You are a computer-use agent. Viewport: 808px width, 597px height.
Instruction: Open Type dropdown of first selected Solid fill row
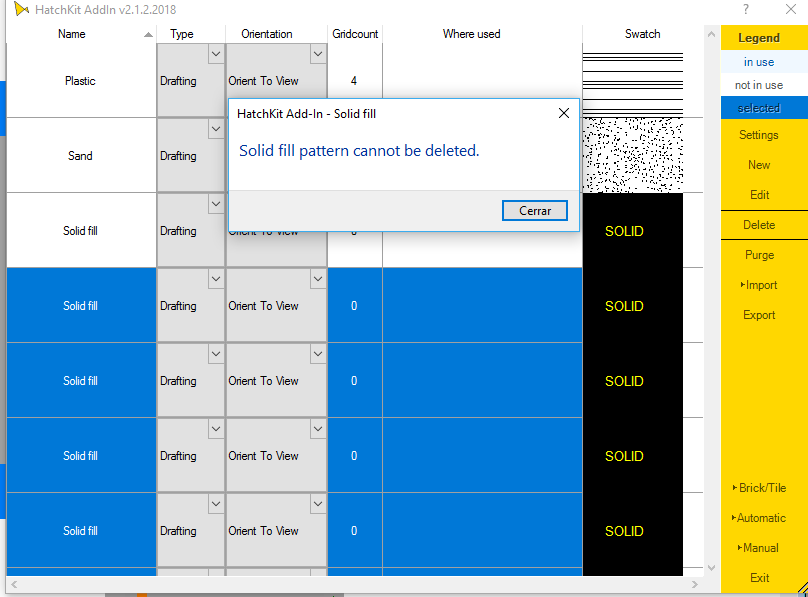click(x=216, y=279)
